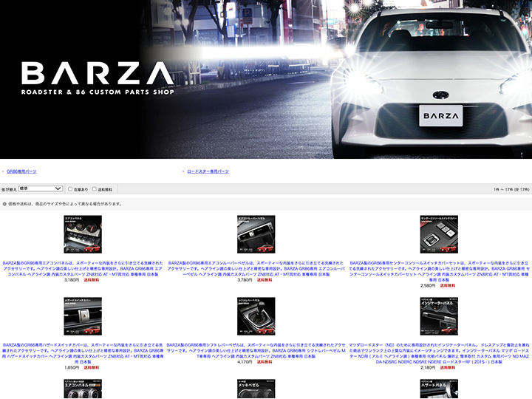Open the マツダロードスター インジケーターパネル description link
Viewport: 532px width, 399px height.
[x=439, y=353]
